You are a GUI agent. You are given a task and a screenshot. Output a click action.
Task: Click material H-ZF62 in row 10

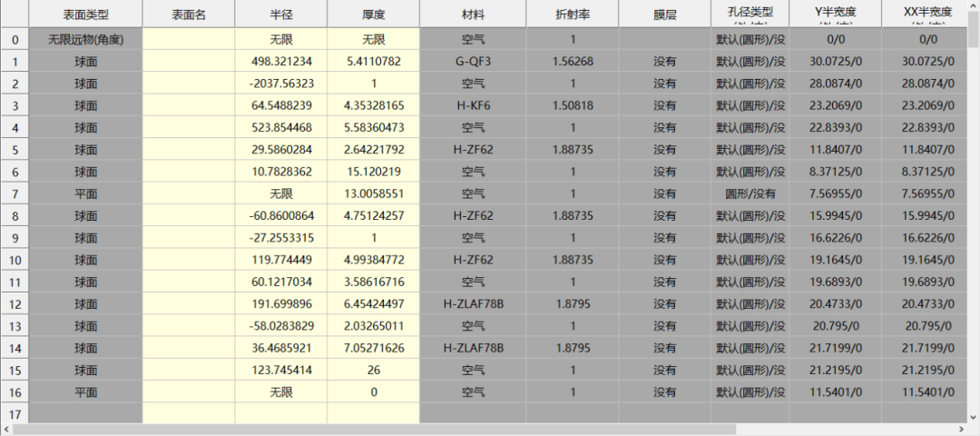[473, 260]
